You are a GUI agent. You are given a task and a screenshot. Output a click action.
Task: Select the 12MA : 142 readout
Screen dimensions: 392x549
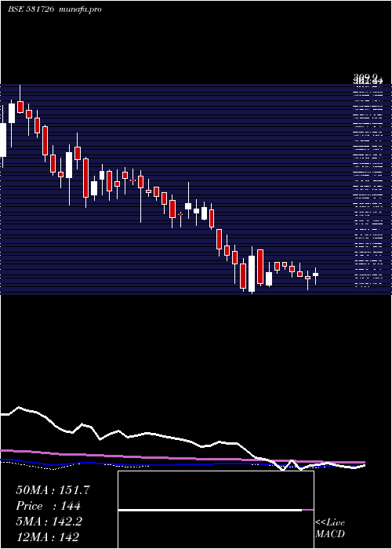48,536
